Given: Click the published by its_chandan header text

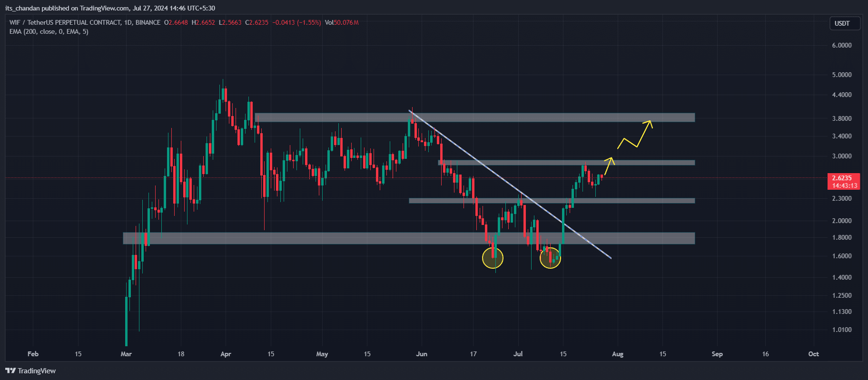Looking at the screenshot, I should (110, 8).
